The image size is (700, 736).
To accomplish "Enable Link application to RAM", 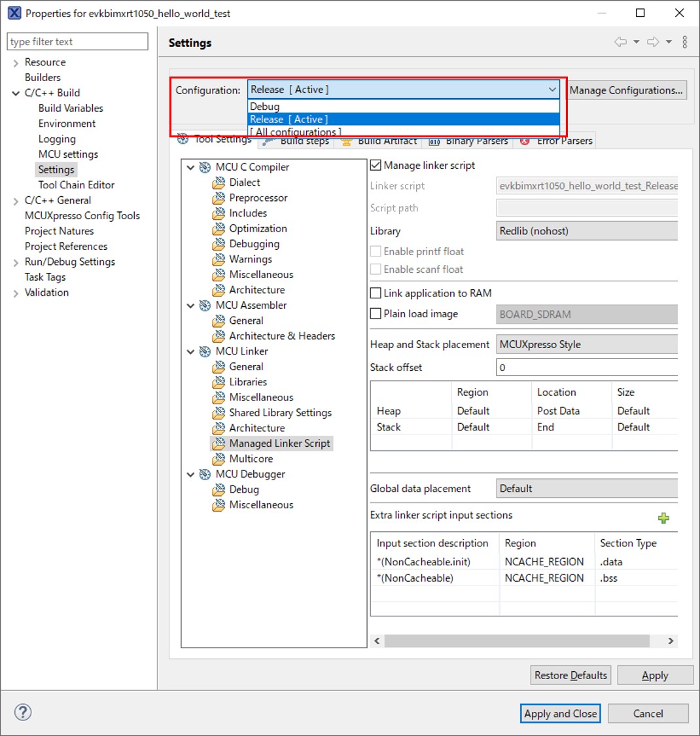I will coord(376,293).
